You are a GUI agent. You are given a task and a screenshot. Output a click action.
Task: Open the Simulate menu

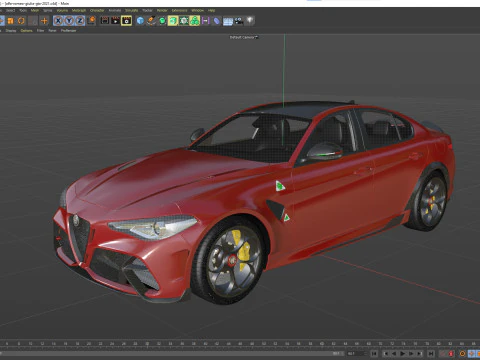[x=132, y=10]
